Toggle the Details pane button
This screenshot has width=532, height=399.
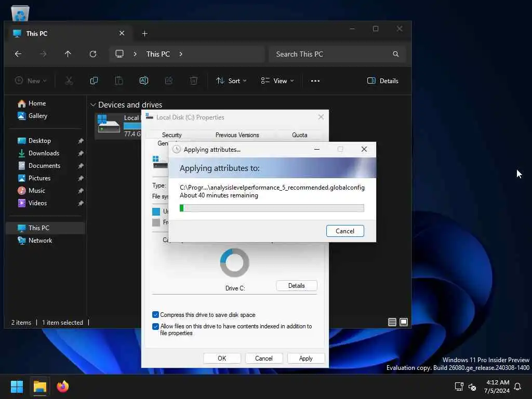pyautogui.click(x=383, y=81)
